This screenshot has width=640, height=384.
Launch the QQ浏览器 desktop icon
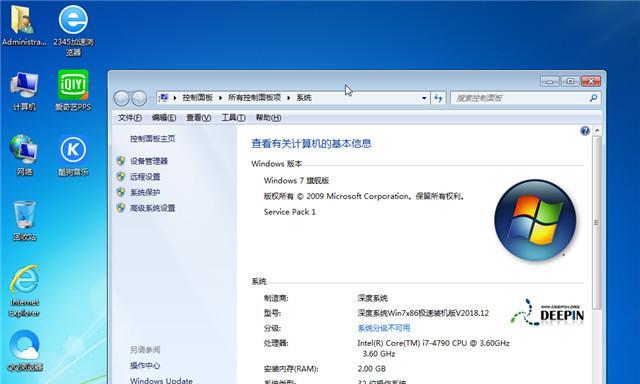25,351
